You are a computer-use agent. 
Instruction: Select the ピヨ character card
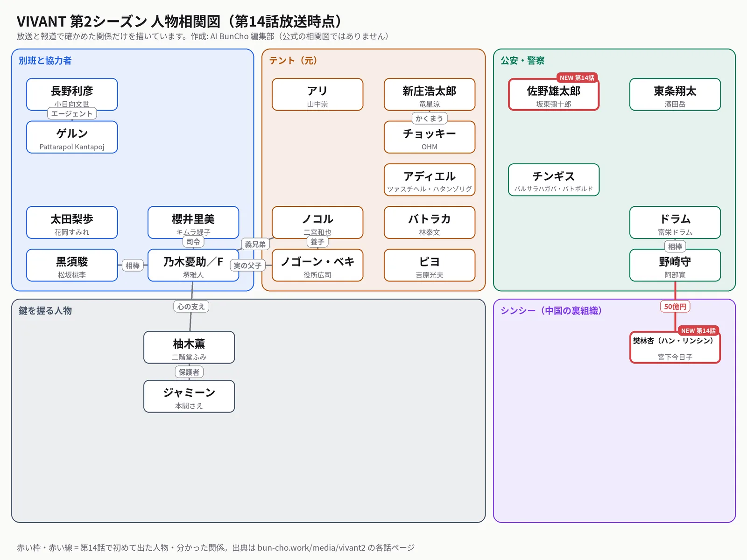(430, 265)
